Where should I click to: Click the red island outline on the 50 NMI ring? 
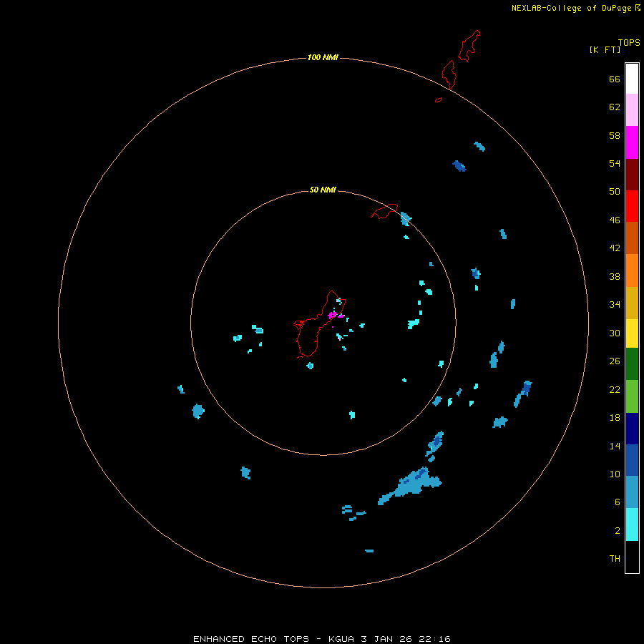click(384, 211)
